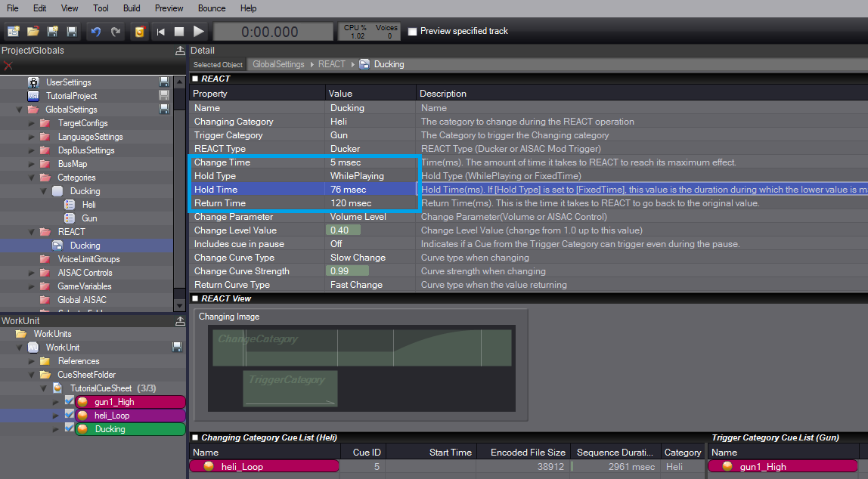Expand the TargetConfigs folder
The width and height of the screenshot is (868, 479).
click(x=33, y=123)
